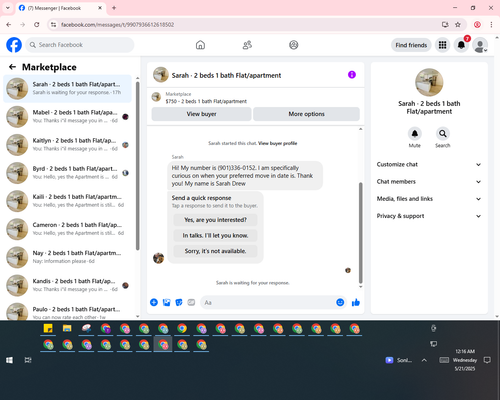Click the View buyer button

[x=201, y=114]
